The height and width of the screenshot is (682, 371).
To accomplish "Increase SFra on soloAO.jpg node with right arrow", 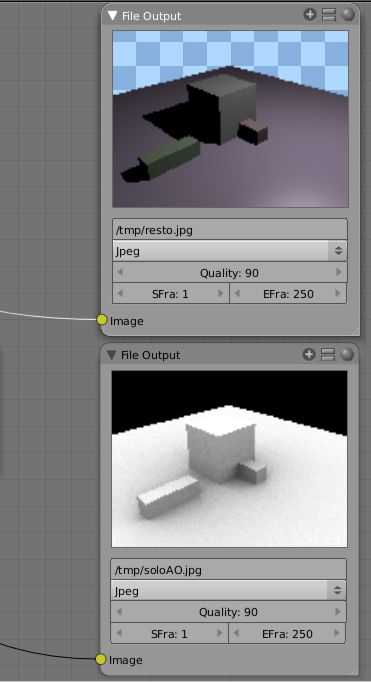I will coord(220,633).
